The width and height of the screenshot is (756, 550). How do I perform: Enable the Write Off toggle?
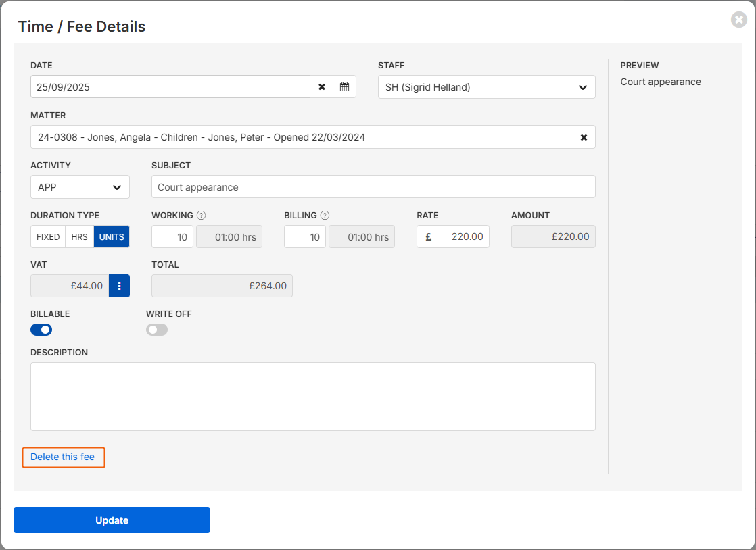157,330
